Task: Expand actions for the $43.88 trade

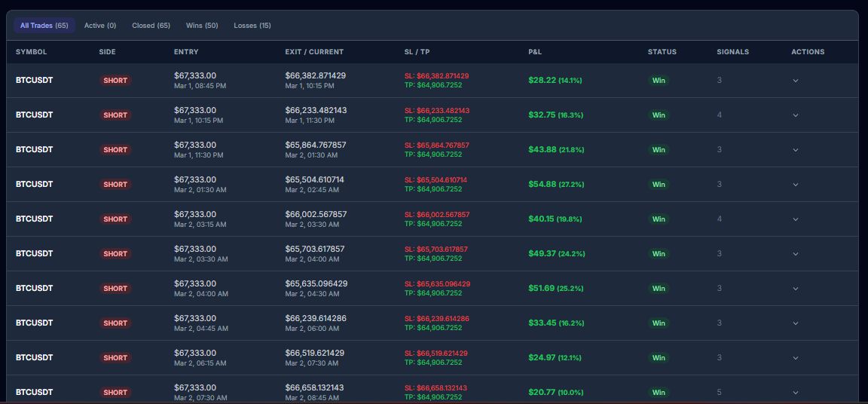Action: (x=796, y=150)
